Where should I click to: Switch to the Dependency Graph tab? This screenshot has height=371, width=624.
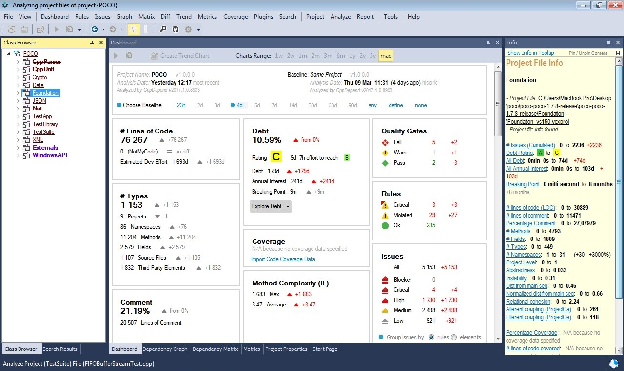165,349
